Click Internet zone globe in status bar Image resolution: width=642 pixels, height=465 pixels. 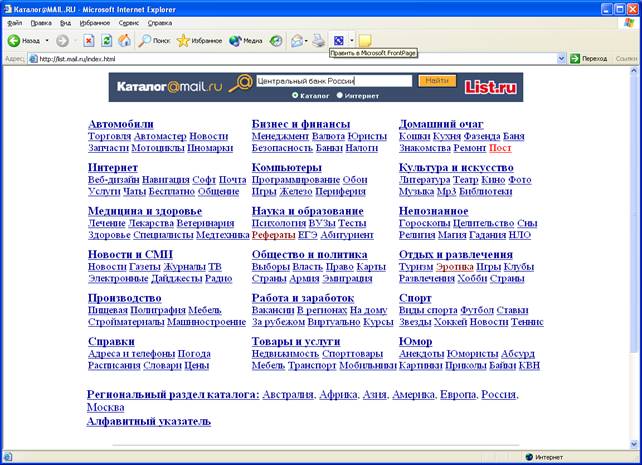point(529,457)
